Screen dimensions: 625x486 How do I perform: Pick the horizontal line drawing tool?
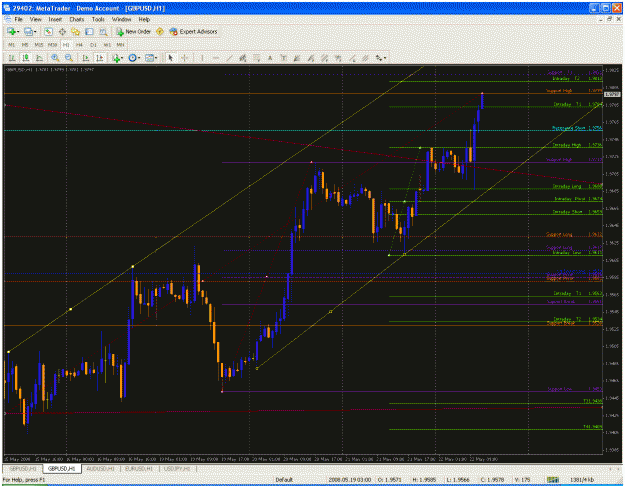point(216,58)
